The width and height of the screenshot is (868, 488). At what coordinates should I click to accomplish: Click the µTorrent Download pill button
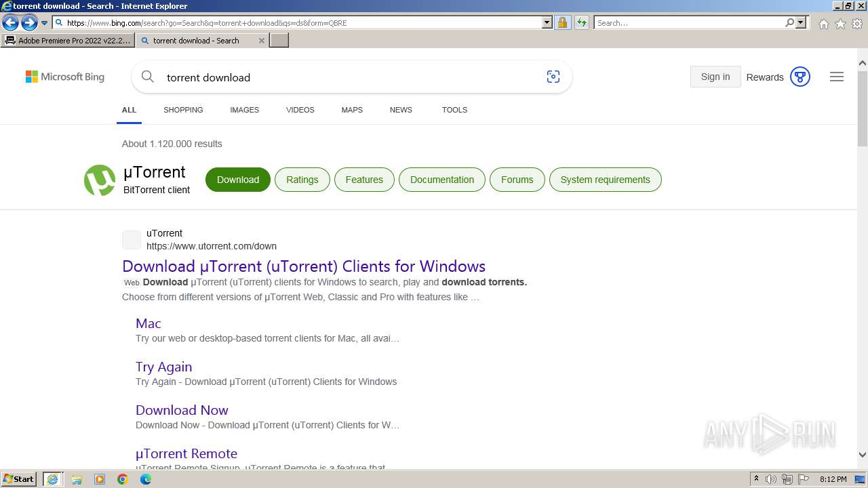(238, 180)
